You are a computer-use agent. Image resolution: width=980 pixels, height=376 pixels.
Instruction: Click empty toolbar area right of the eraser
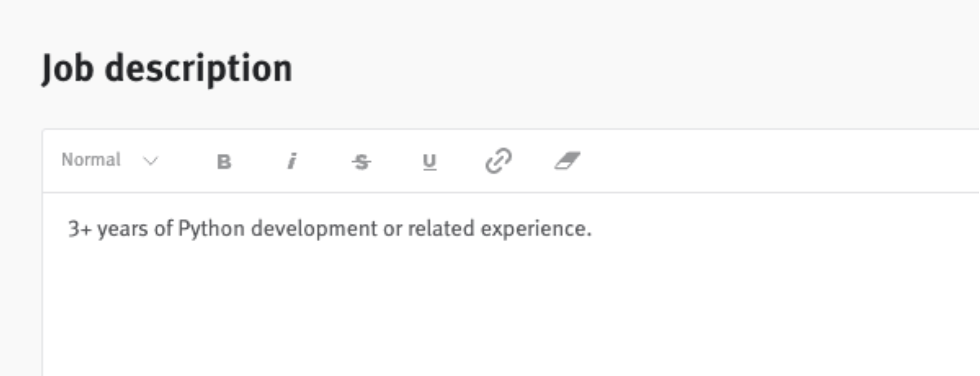781,161
